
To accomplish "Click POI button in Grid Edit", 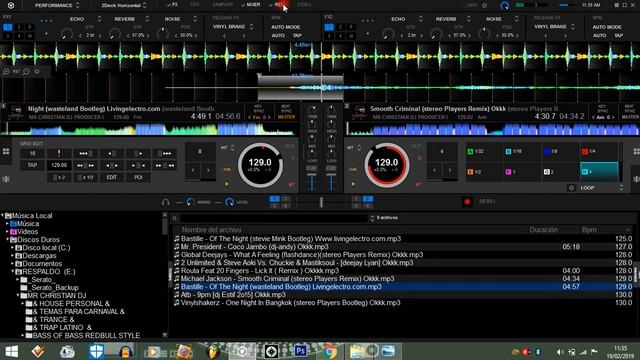I will [138, 178].
